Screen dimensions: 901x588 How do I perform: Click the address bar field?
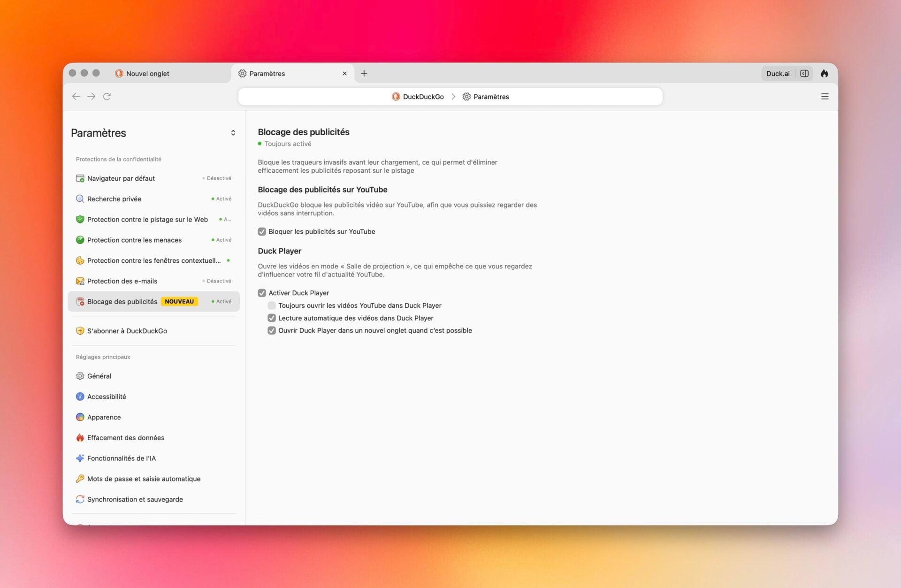[x=450, y=97]
